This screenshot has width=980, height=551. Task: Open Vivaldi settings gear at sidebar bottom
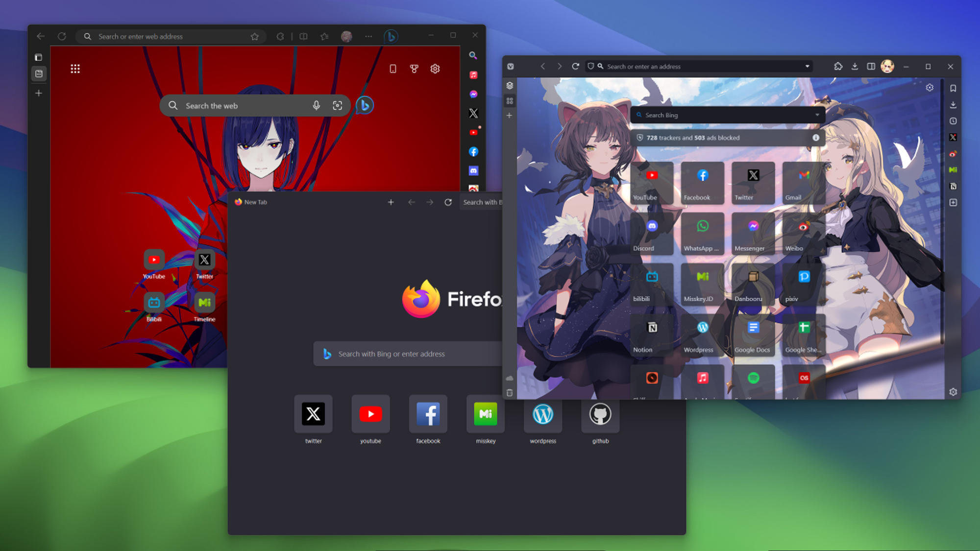(953, 392)
